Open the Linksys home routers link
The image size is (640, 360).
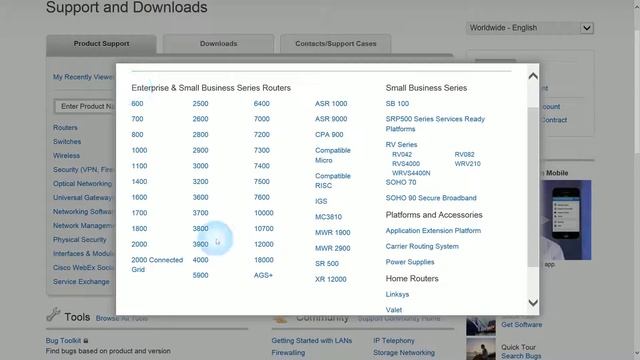pos(397,294)
